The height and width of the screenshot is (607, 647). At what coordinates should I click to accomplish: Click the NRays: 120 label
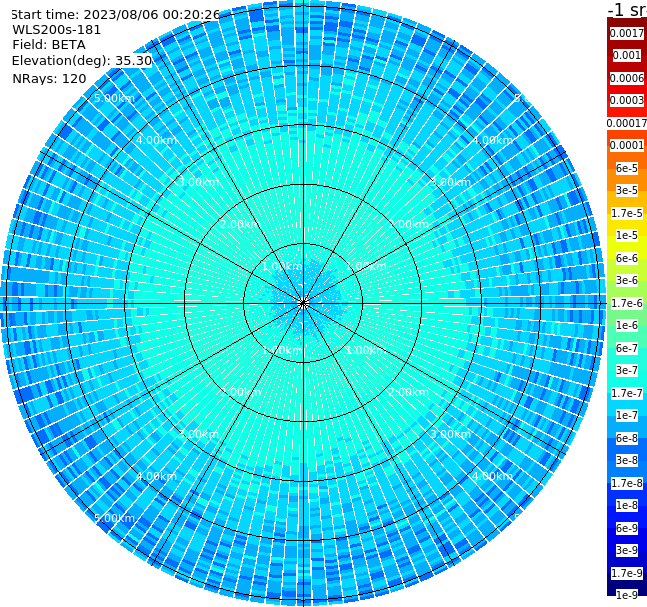click(49, 78)
